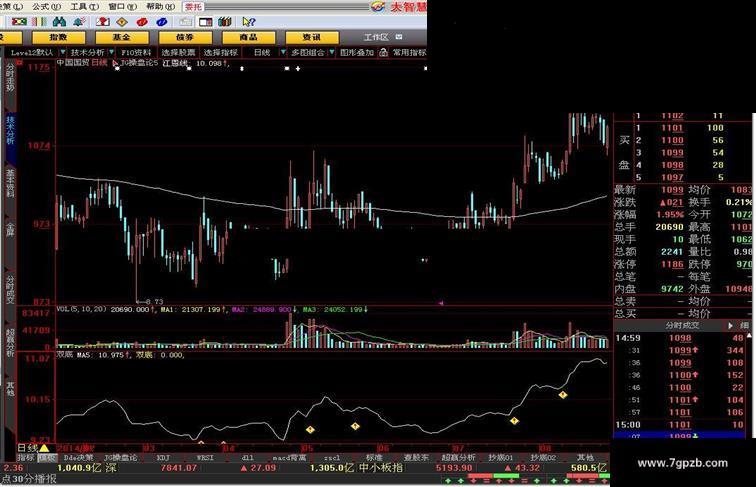Open the 工具 menu
This screenshot has width=756, height=487.
(84, 6)
